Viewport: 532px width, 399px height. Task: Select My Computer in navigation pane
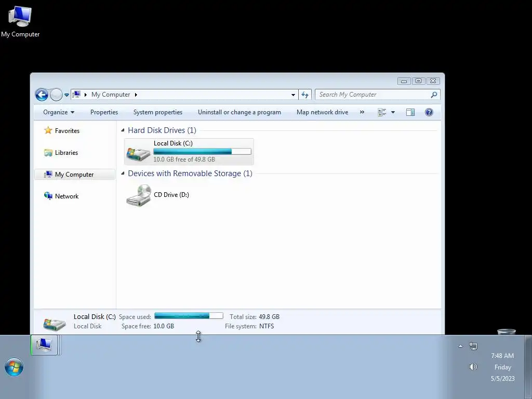pyautogui.click(x=74, y=175)
